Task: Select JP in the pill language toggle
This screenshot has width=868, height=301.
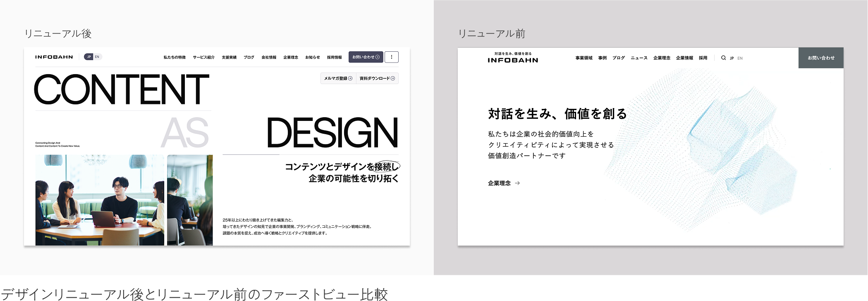Action: coord(88,57)
